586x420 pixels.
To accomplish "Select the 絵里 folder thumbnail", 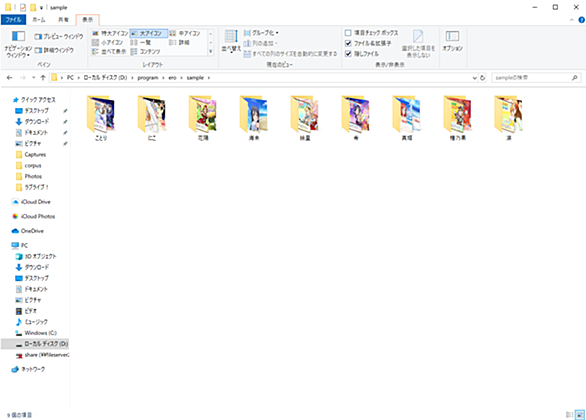I will (x=305, y=114).
